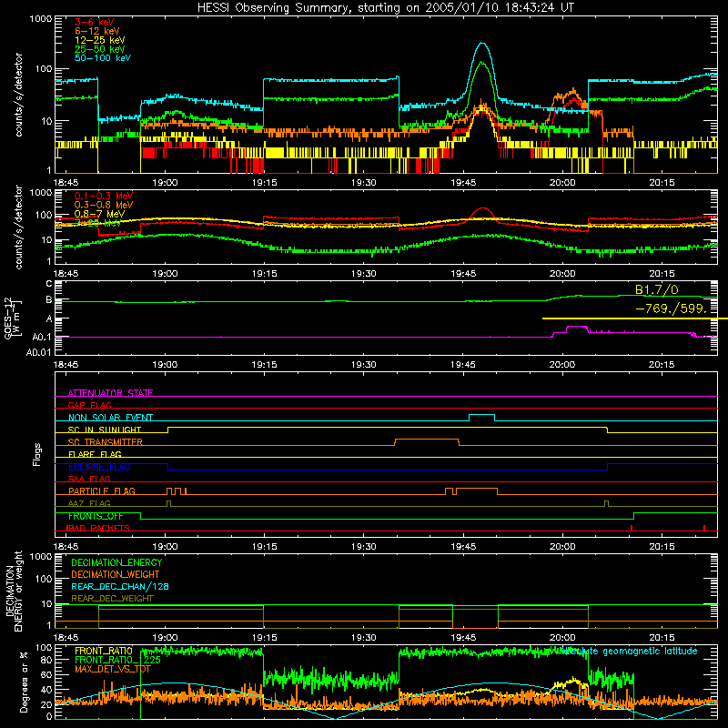Select the orange 6-12 keV legend label
The image size is (728, 728).
click(96, 31)
